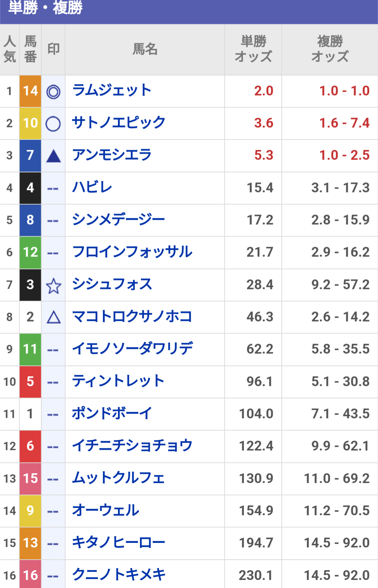
Task: Click the yellow number 10 badge
Action: point(30,123)
